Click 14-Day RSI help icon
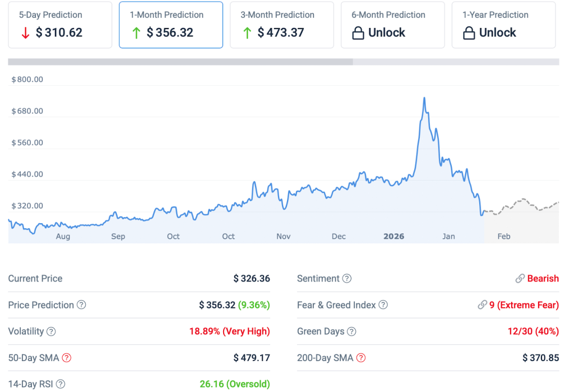Viewport: 574px width, 392px height. [x=61, y=384]
